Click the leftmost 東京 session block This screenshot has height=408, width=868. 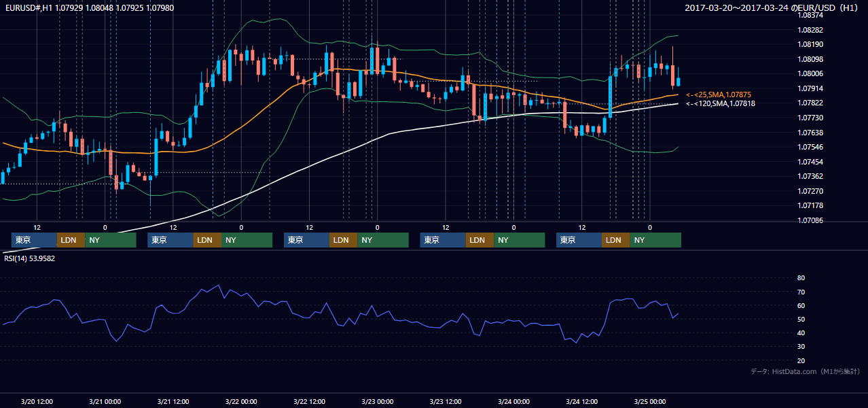(x=34, y=240)
